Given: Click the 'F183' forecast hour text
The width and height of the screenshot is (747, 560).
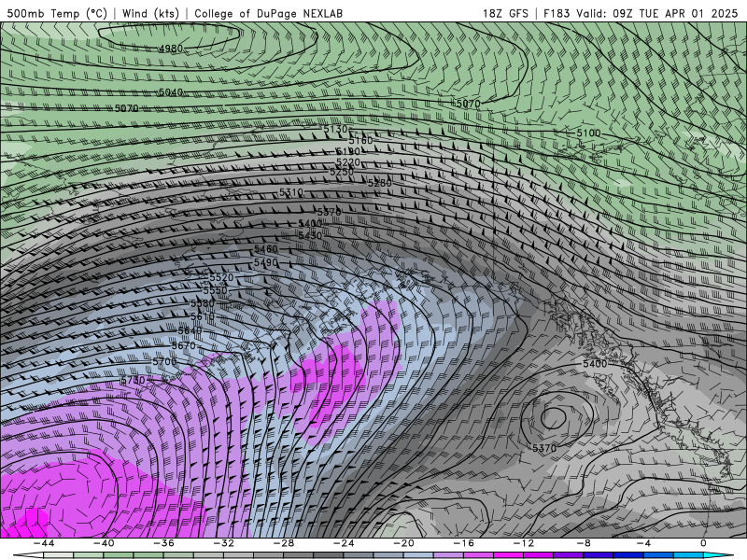Looking at the screenshot, I should [x=557, y=13].
